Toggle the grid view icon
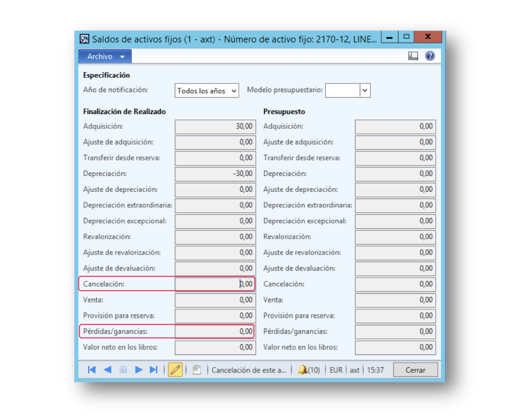Image resolution: width=532 pixels, height=420 pixels. pyautogui.click(x=123, y=370)
